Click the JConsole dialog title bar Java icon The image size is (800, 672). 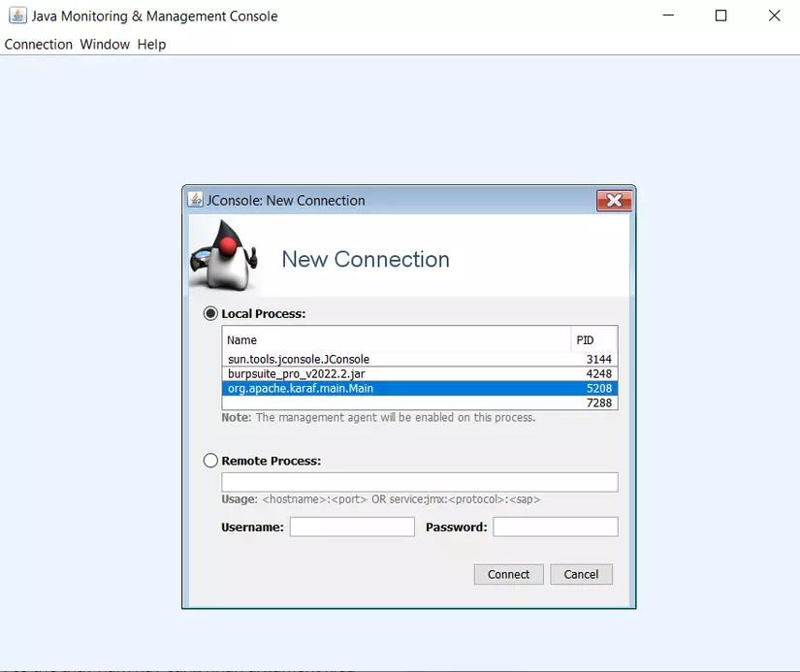195,200
